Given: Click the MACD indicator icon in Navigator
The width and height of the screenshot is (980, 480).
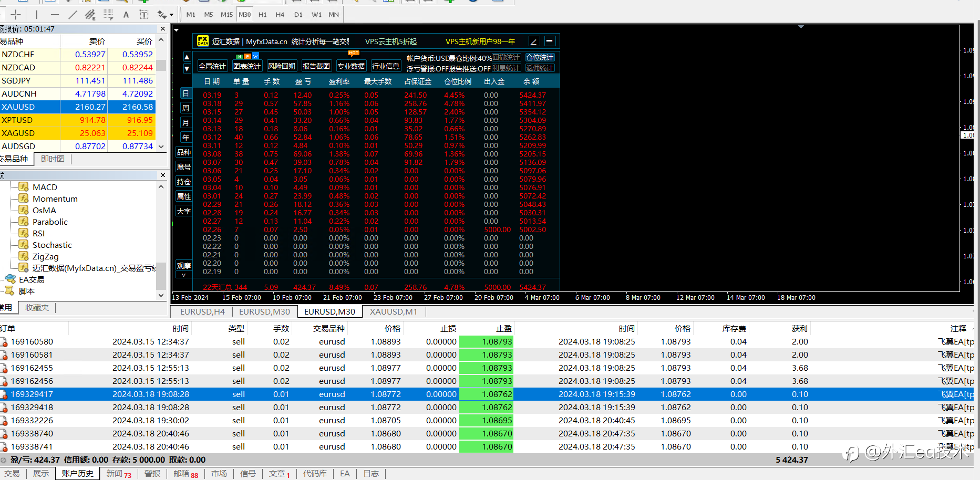Looking at the screenshot, I should [24, 186].
